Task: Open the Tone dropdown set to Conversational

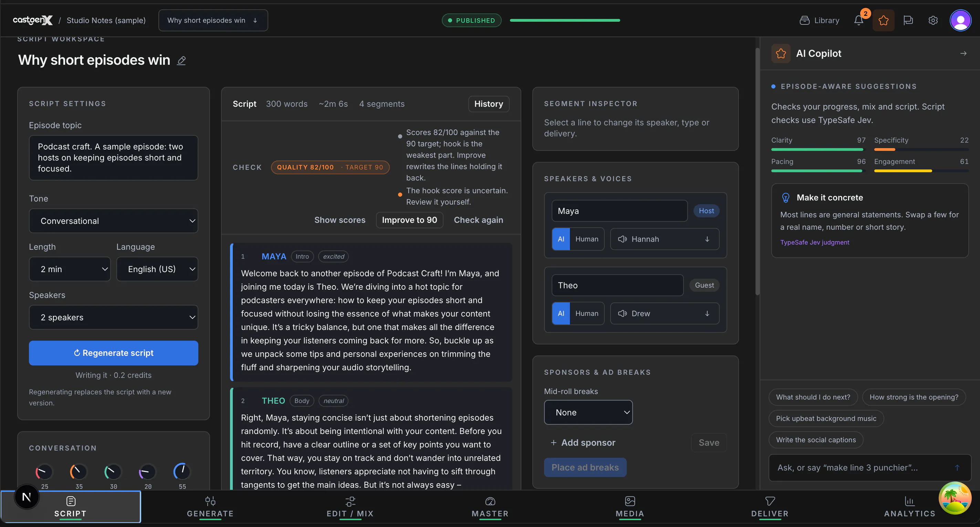Action: click(113, 221)
